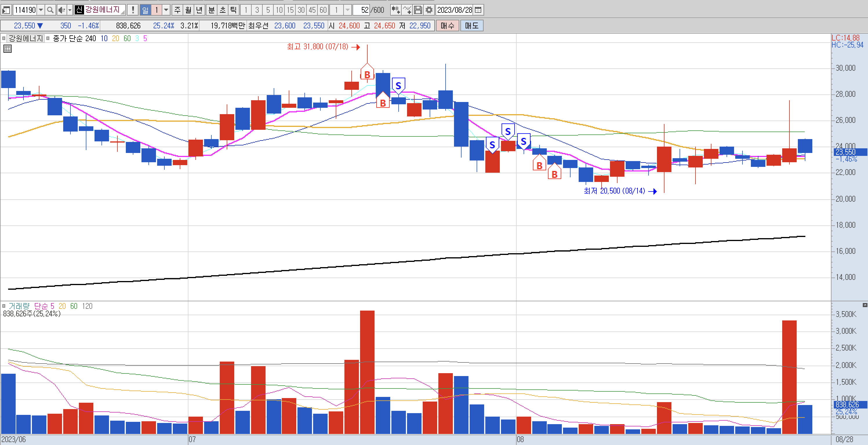Image resolution: width=868 pixels, height=445 pixels.
Task: Click the stock search magnifier icon
Action: tap(50, 10)
